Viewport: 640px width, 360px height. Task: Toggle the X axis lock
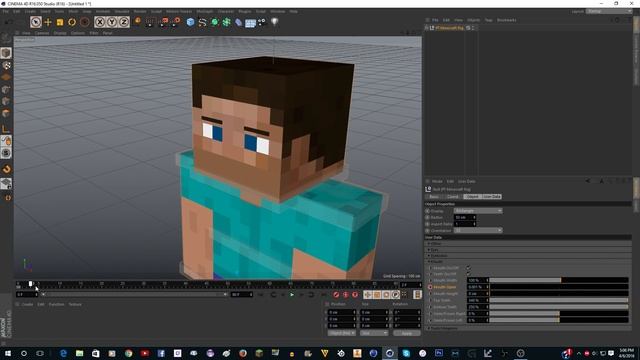point(100,22)
